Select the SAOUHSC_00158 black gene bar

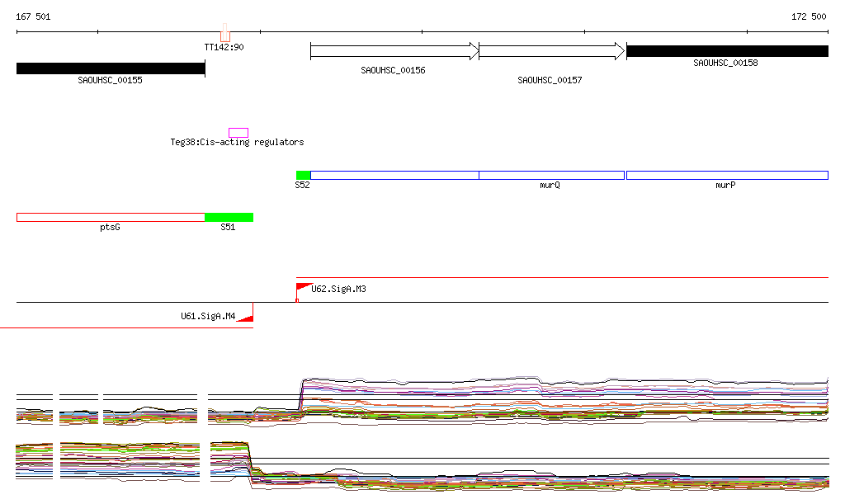click(728, 51)
